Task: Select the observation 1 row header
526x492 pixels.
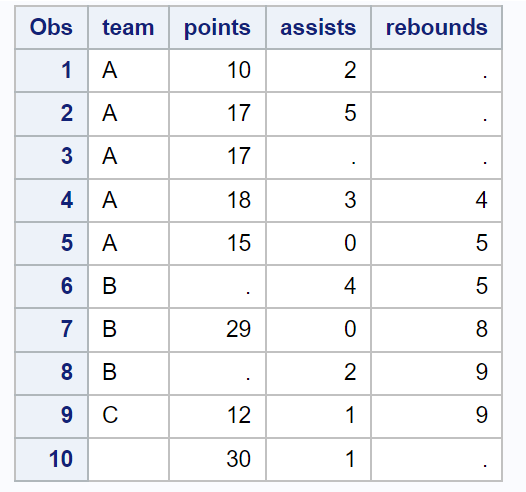Action: (x=51, y=70)
